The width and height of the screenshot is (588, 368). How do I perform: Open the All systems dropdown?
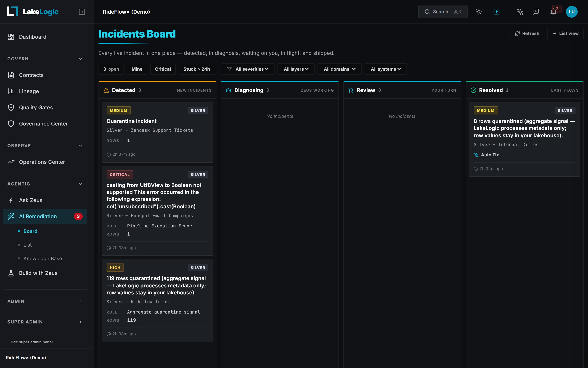coord(385,69)
